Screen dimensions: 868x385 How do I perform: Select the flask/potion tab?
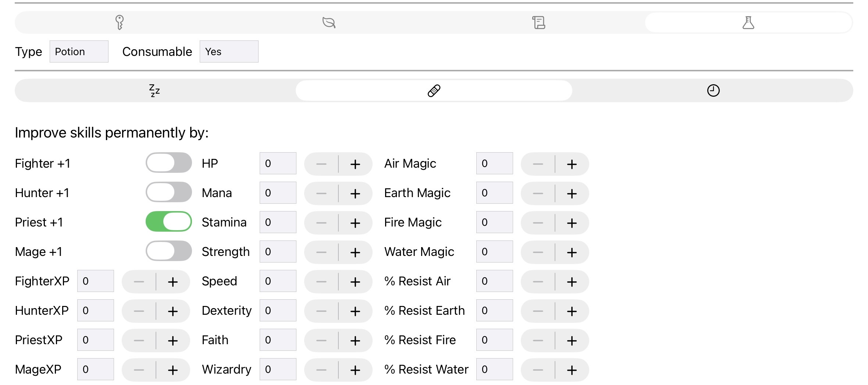(x=748, y=22)
